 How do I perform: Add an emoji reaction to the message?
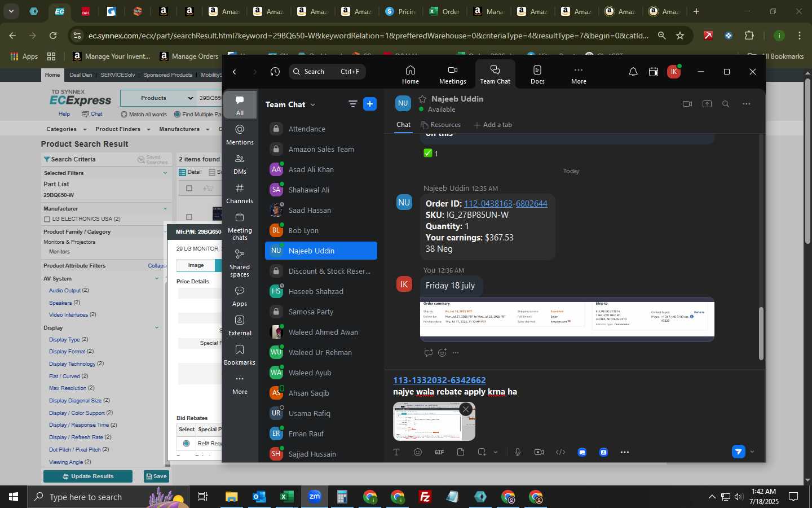tap(442, 353)
